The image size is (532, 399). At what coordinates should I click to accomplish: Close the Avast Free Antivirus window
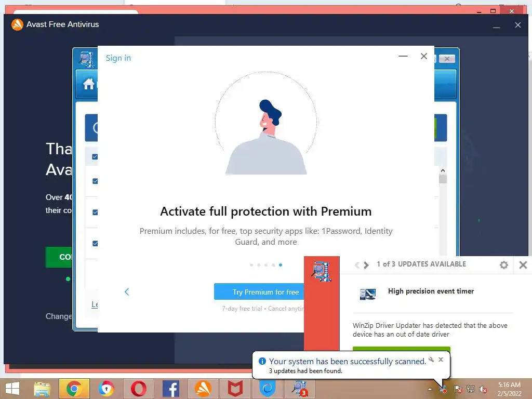pyautogui.click(x=518, y=25)
